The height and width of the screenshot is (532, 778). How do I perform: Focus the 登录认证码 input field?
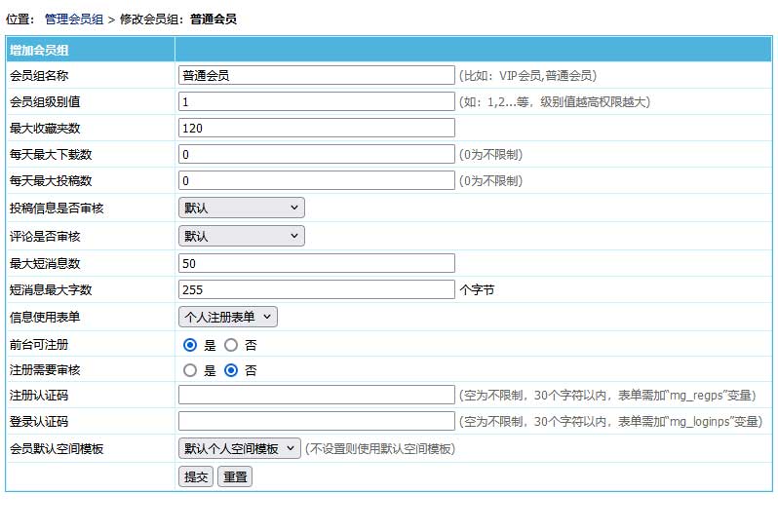pos(317,421)
